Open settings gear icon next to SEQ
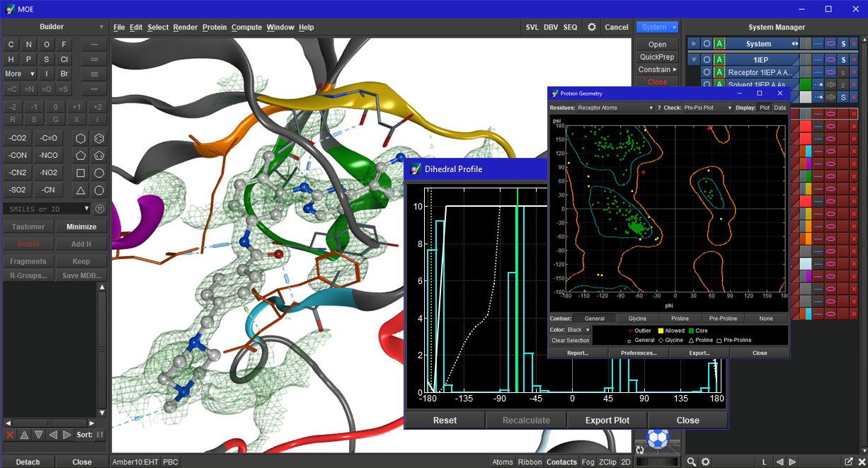 point(592,27)
